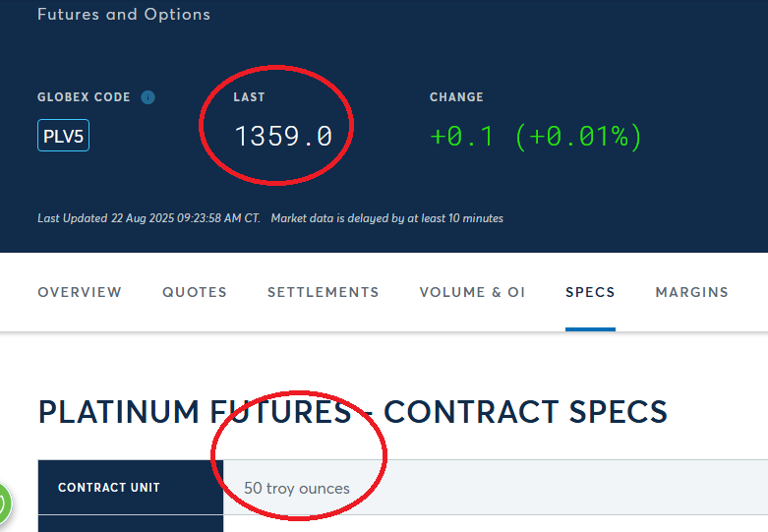This screenshot has width=768, height=532.
Task: Go to the Settlements tab
Action: click(x=323, y=292)
